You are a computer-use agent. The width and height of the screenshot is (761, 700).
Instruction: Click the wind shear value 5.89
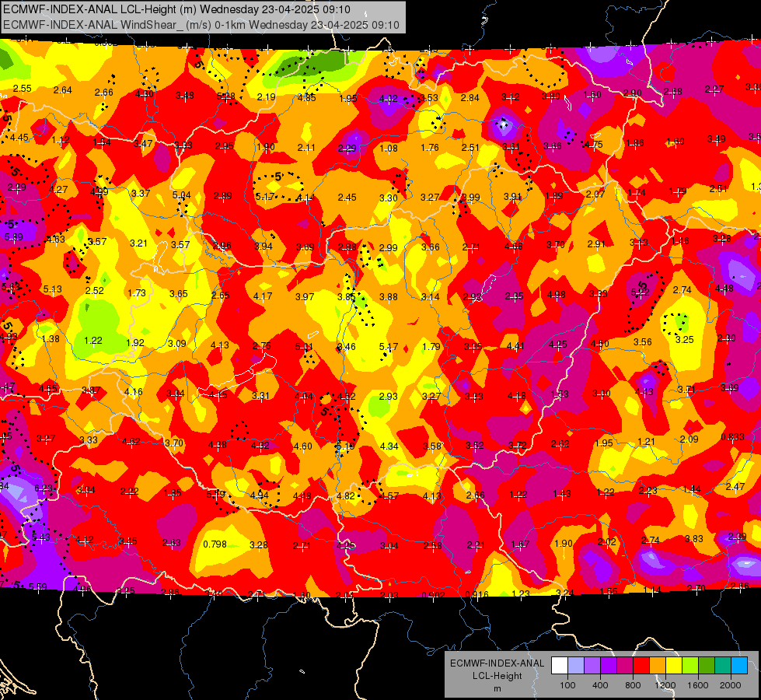click(x=13, y=237)
